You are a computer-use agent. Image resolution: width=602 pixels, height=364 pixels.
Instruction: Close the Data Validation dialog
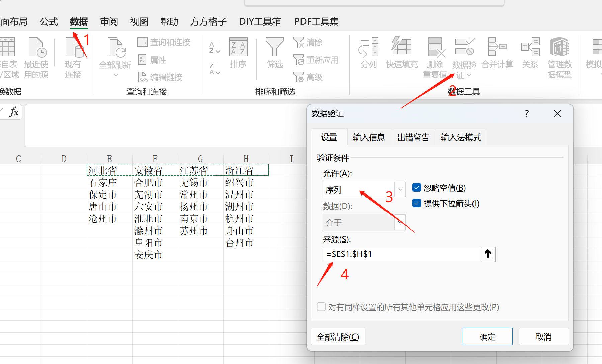pos(557,114)
